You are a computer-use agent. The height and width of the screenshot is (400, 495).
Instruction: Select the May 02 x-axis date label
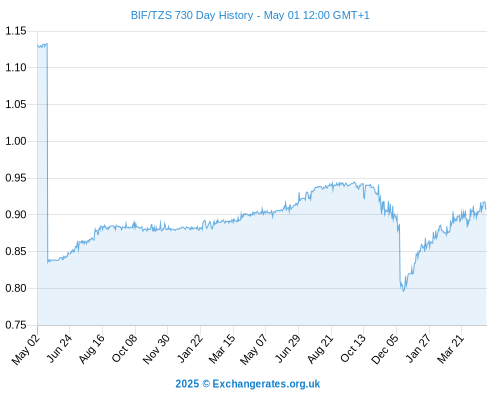[26, 349]
